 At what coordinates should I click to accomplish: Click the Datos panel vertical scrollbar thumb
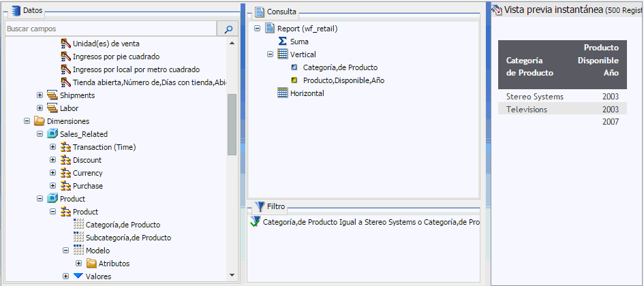232,125
